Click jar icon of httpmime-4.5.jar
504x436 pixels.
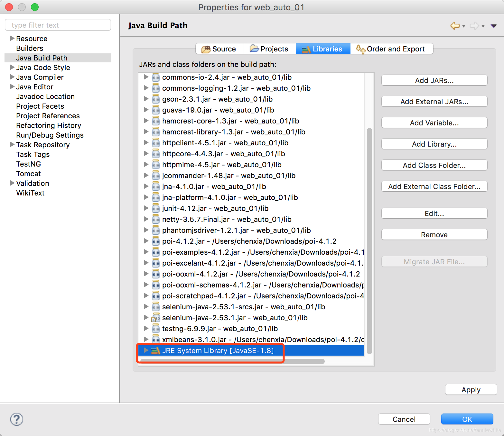pyautogui.click(x=156, y=165)
